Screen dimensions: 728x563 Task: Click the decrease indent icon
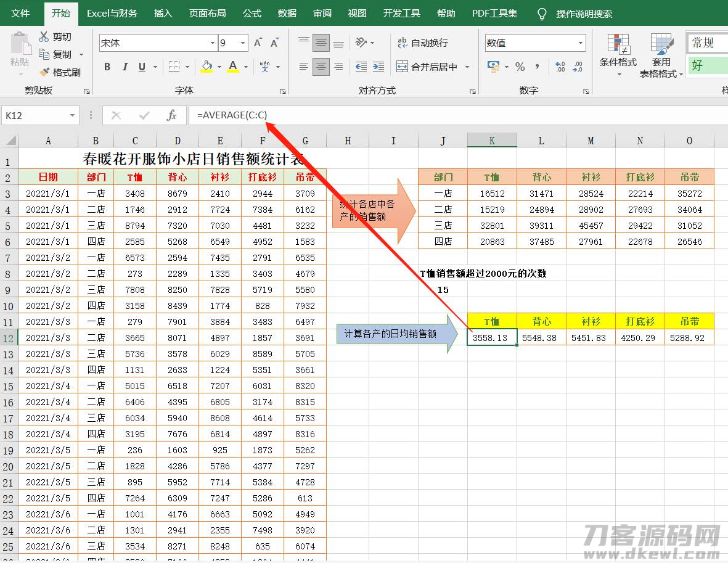(x=361, y=67)
